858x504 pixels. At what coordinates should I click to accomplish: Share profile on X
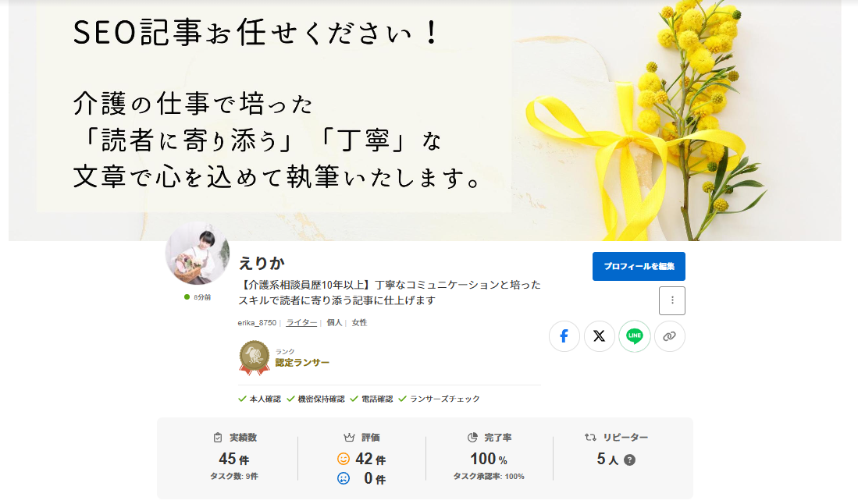599,336
